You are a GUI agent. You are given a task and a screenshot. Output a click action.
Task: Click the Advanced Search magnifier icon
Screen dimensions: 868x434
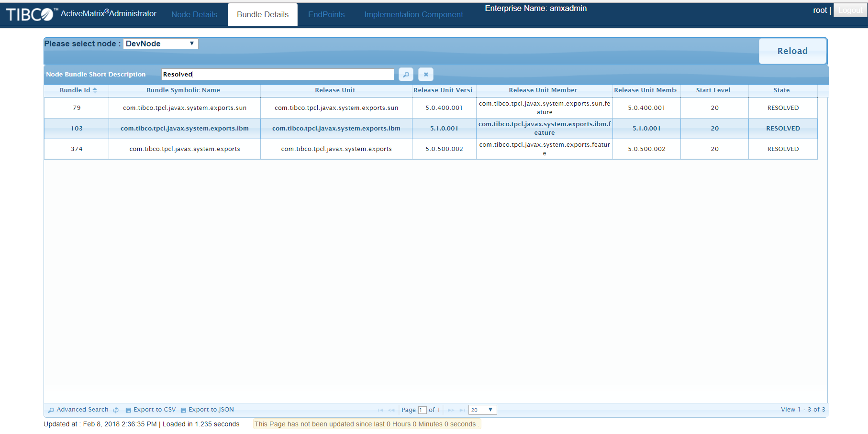pos(51,410)
